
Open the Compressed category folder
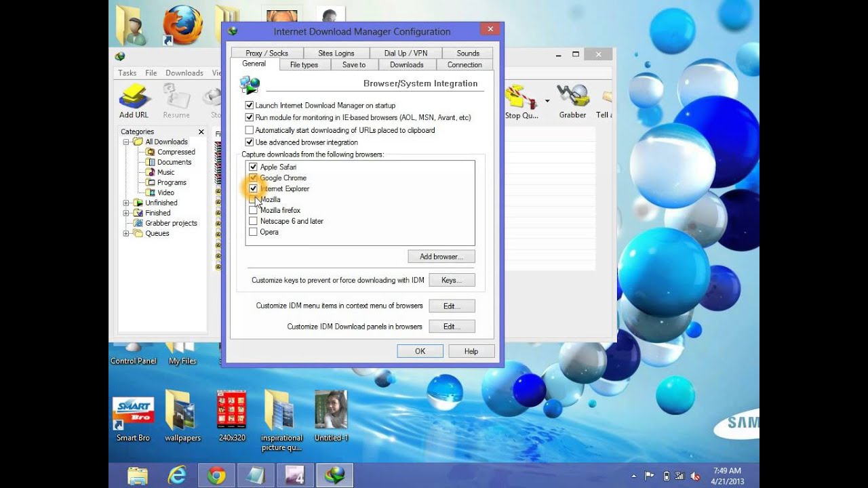click(x=171, y=152)
